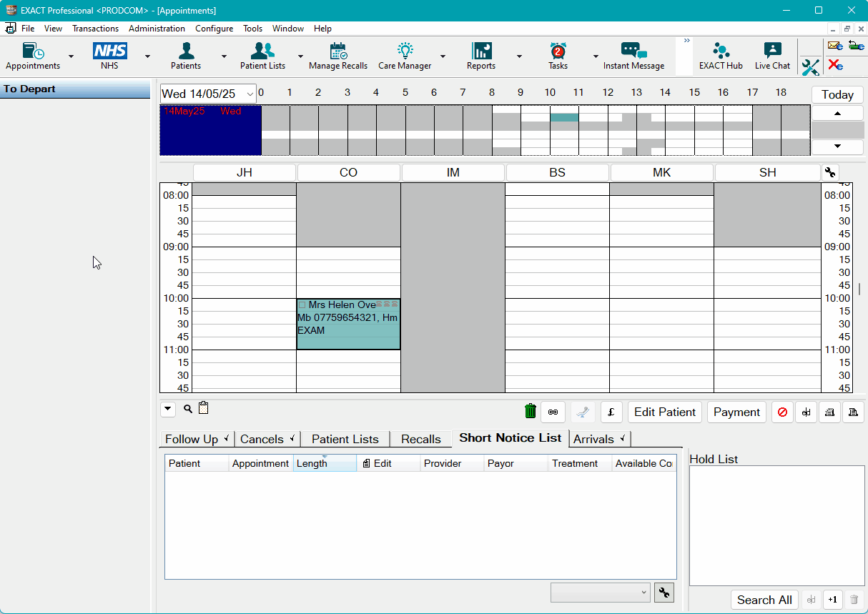Viewport: 868px width, 614px height.
Task: Click the clipboard icon below appointment book
Action: click(x=204, y=408)
